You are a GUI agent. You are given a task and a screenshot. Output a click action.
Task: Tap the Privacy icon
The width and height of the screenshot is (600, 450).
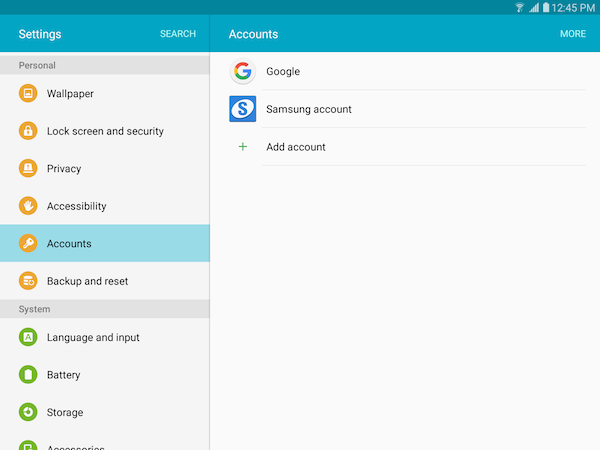[28, 168]
